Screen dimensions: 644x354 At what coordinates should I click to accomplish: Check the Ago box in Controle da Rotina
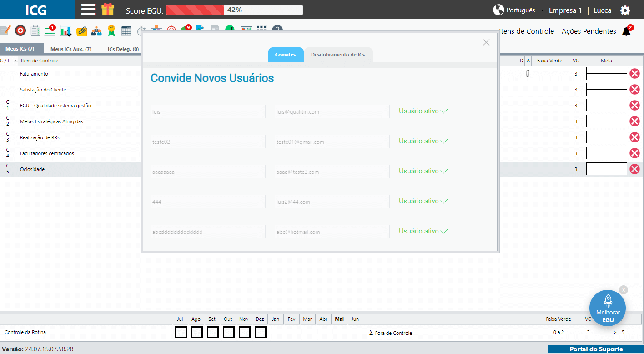pyautogui.click(x=196, y=332)
